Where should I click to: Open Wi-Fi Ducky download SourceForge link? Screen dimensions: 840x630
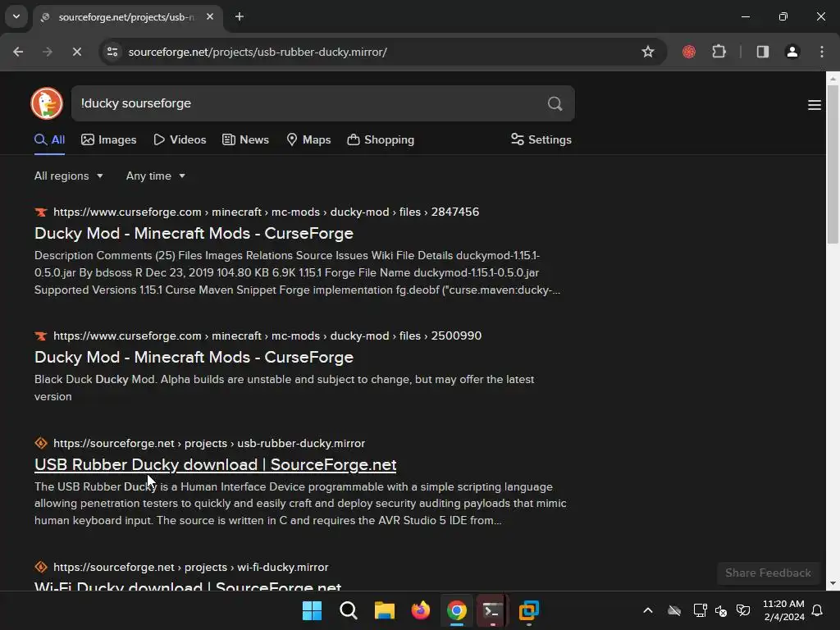188,586
